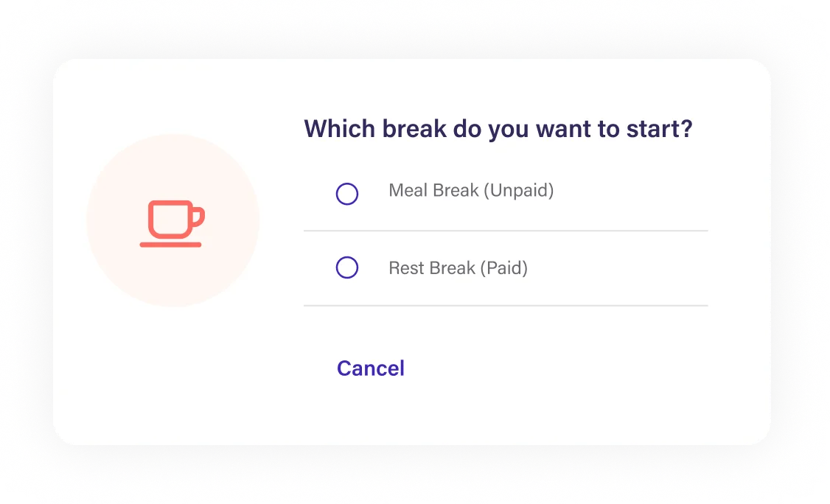Viewport: 830px width, 504px height.
Task: Click the blank area right of Rest Break (Paid)
Action: coord(618,268)
